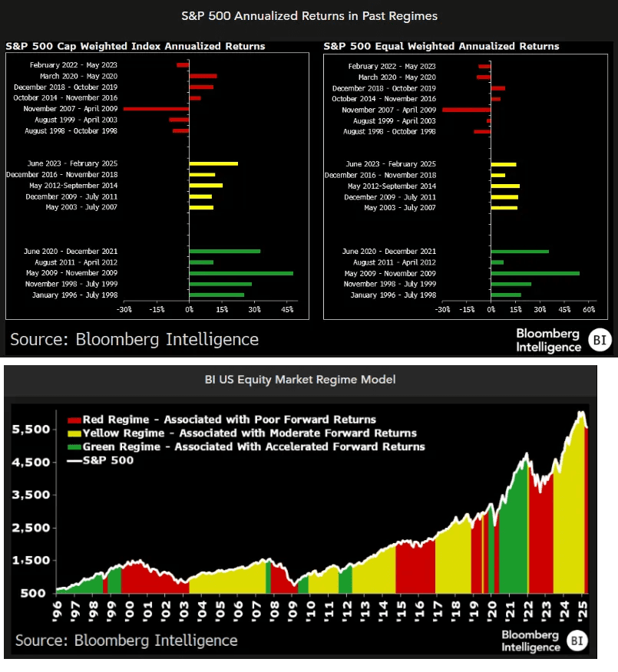Click the '20 year label on the timeline
The width and height of the screenshot is (618, 672).
click(492, 610)
